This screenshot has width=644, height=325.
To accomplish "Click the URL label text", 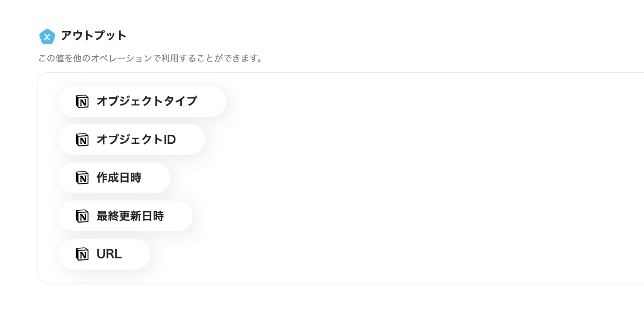I will (x=109, y=254).
